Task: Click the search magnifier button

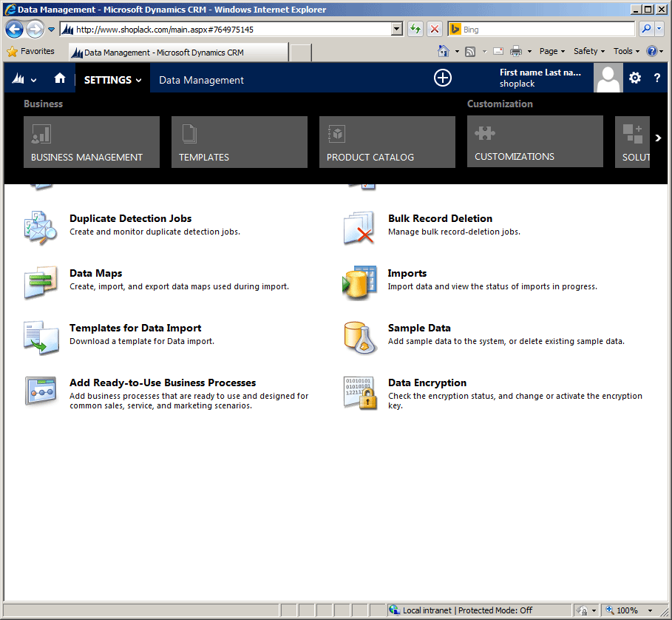Action: [x=646, y=29]
